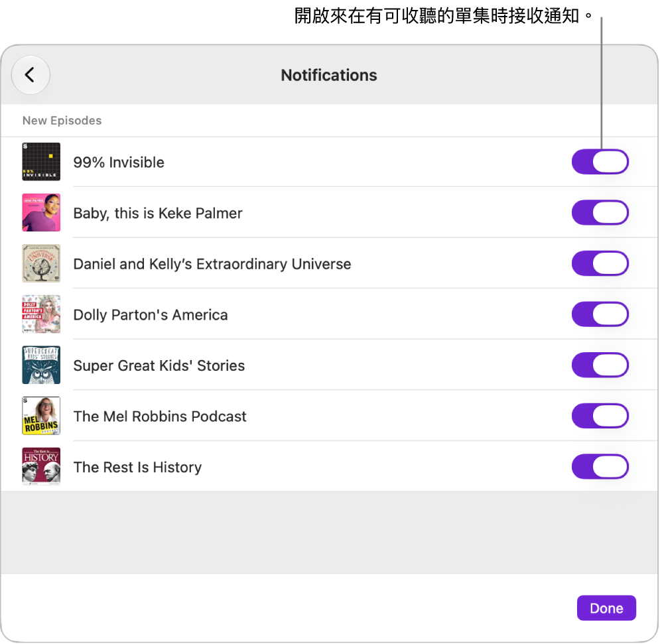
Task: Click the Mel Robbins Podcast artwork
Action: [41, 416]
